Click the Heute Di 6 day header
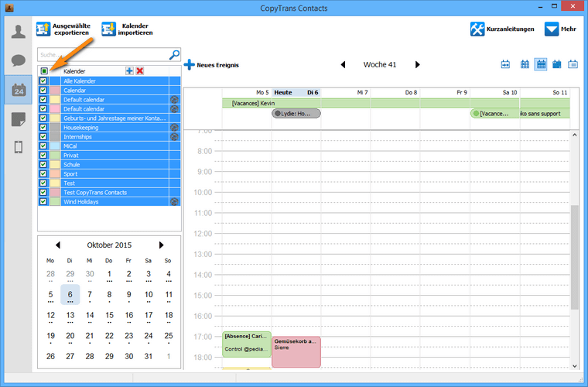Screen dimensions: 588x387 pos(296,92)
